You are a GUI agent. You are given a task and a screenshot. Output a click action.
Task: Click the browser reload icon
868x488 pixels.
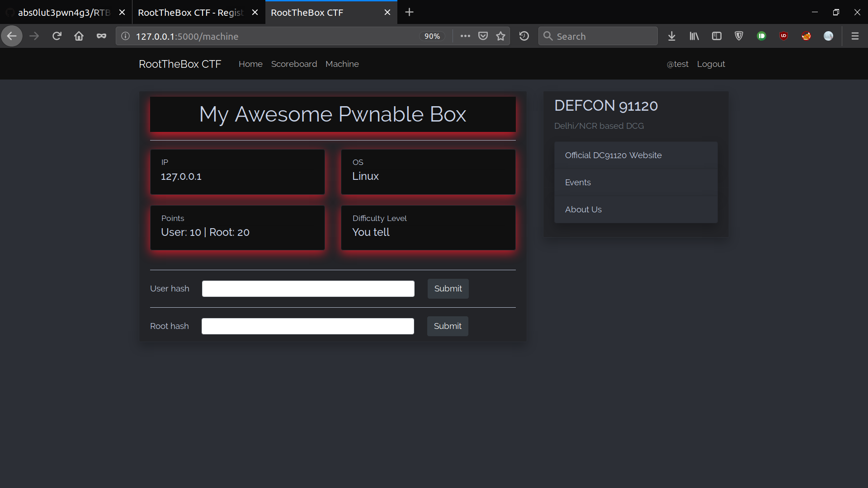pos(57,36)
